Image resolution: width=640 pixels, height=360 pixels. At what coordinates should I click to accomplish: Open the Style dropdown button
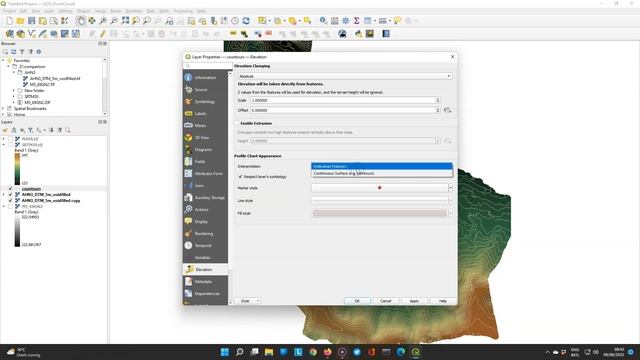point(248,301)
